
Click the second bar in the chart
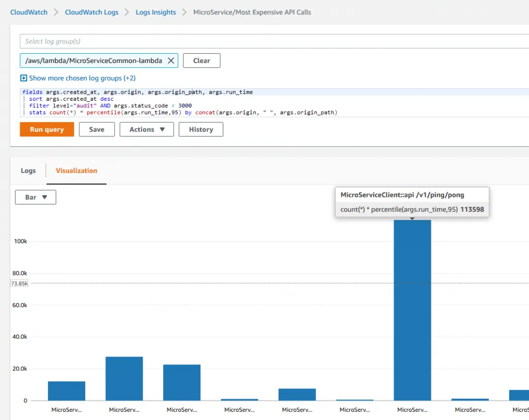click(124, 379)
